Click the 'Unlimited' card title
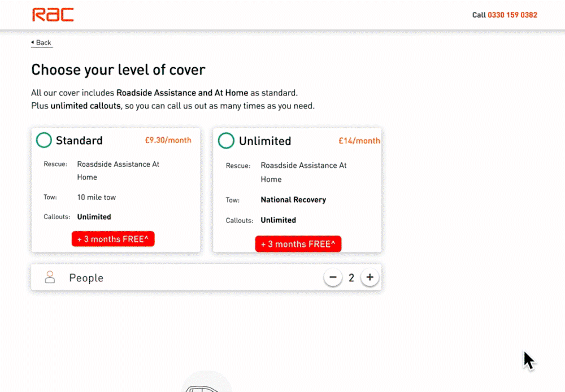The height and width of the screenshot is (392, 565). pos(265,141)
